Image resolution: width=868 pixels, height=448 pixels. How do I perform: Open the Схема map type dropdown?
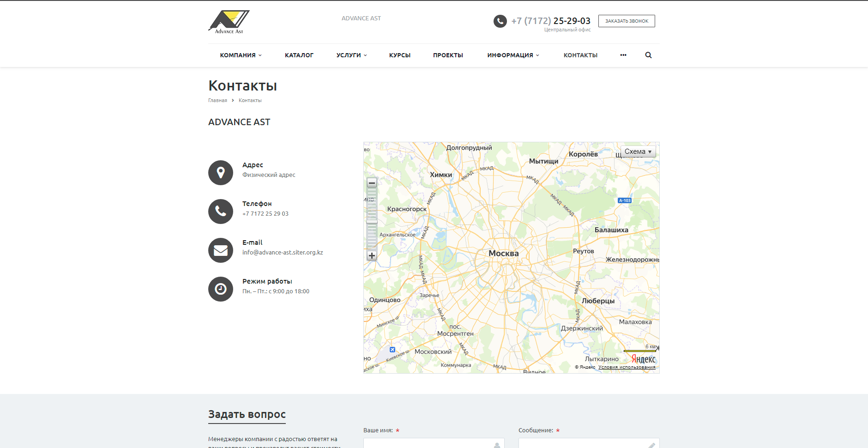(638, 151)
